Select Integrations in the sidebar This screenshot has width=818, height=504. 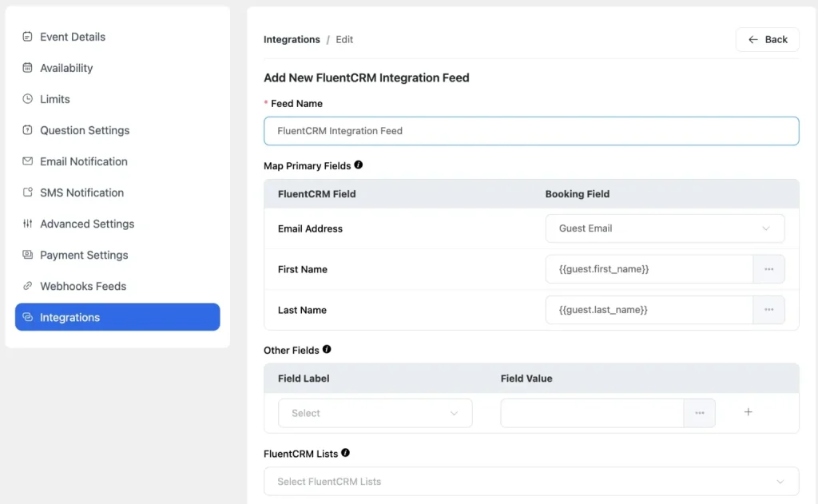point(117,317)
